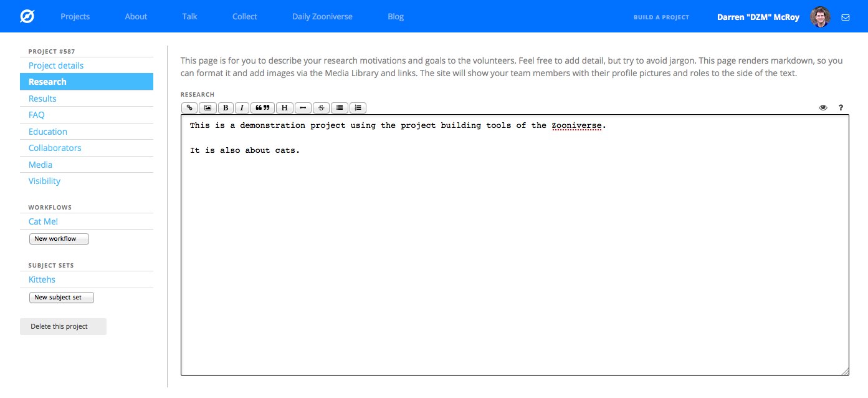868x398 pixels.
Task: Insert a heading with the H button
Action: click(284, 108)
